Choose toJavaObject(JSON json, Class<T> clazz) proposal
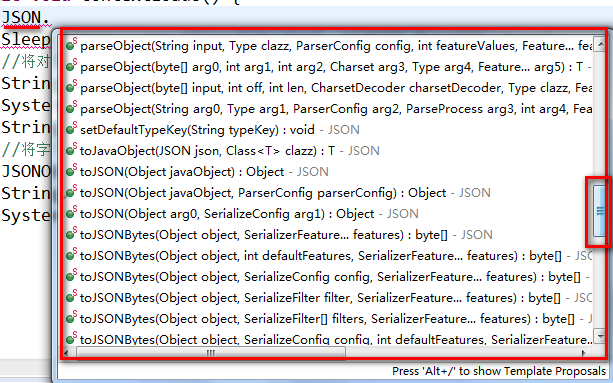The image size is (613, 383). pos(328,150)
